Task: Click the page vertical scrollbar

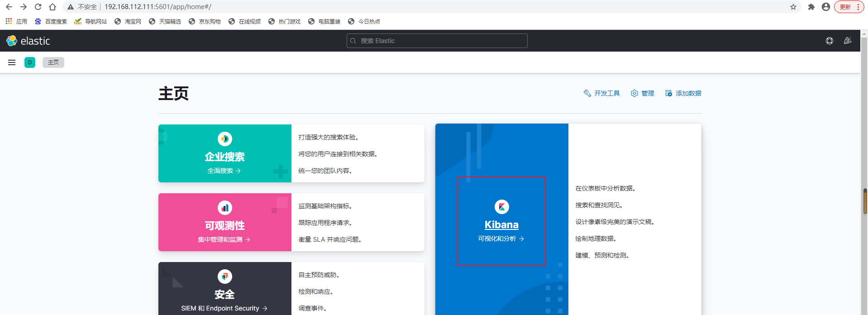Action: click(864, 172)
